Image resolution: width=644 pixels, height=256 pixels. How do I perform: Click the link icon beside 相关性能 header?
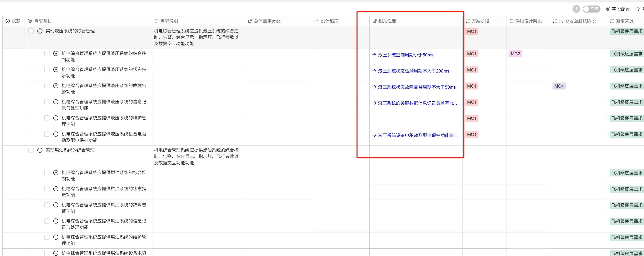374,21
